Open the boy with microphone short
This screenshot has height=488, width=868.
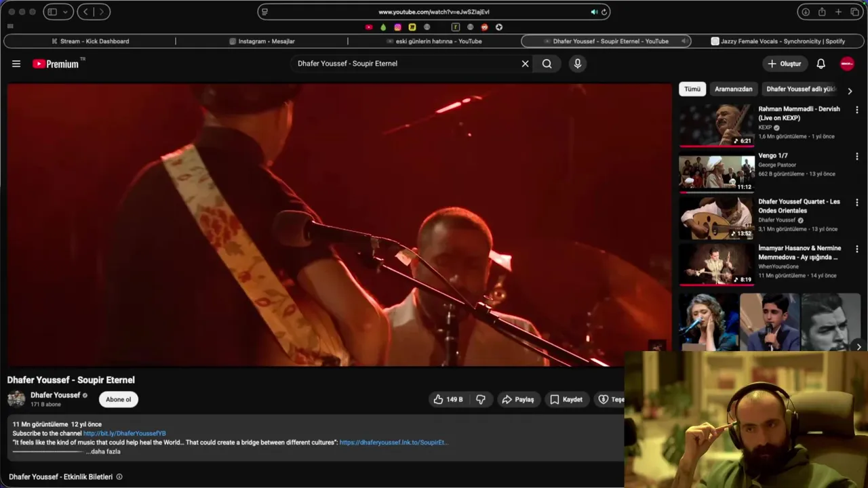pos(770,322)
